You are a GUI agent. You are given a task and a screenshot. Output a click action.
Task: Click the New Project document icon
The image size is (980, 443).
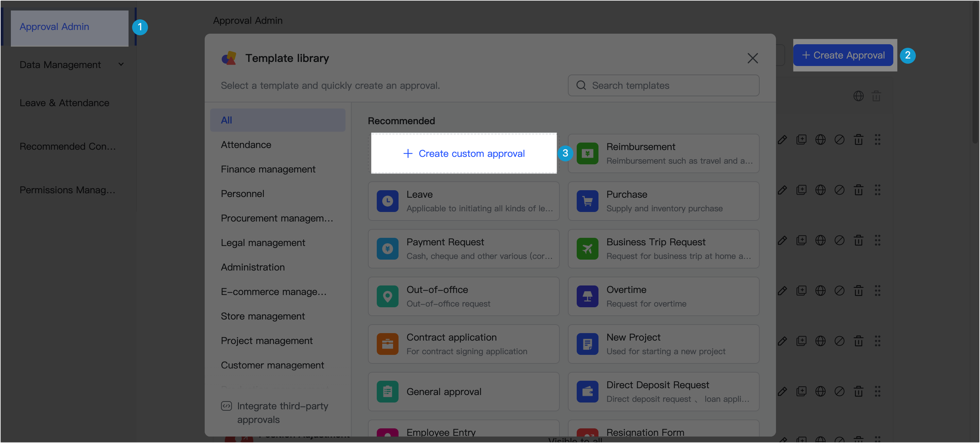tap(587, 344)
